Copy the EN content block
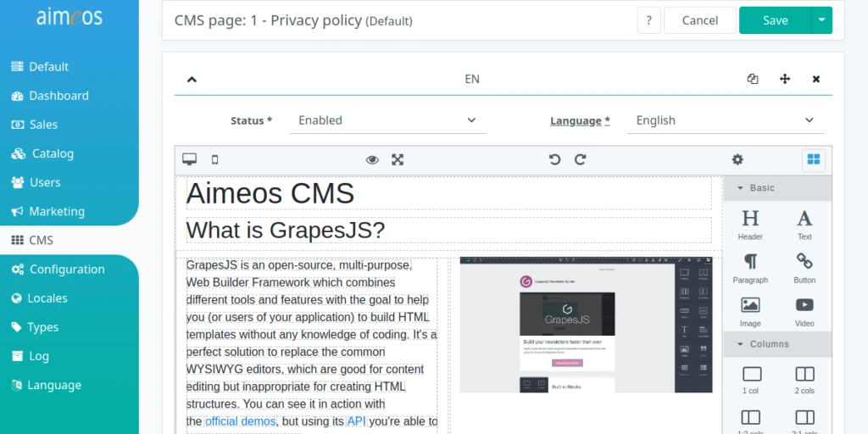Image resolution: width=868 pixels, height=434 pixels. pyautogui.click(x=753, y=79)
